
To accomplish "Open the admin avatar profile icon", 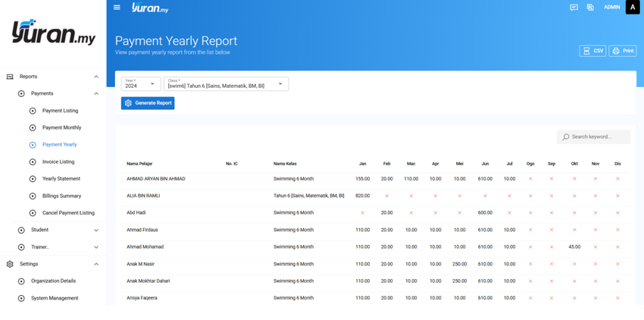I will 633,7.
